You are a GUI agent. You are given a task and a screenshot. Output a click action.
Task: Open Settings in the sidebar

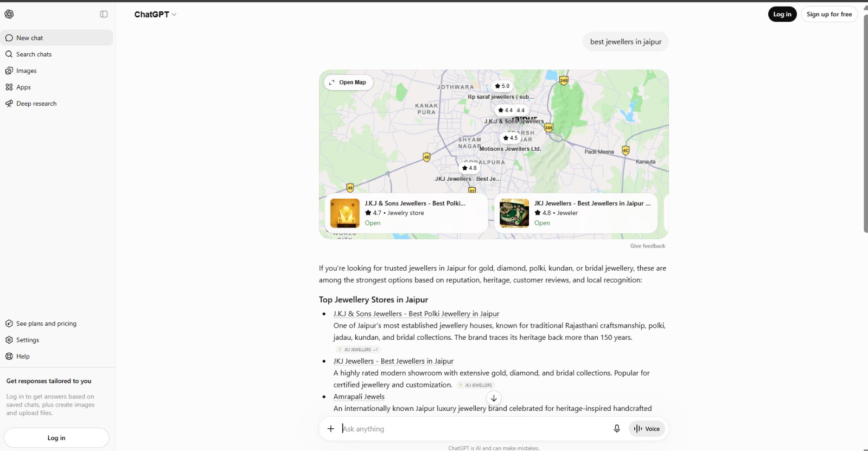point(58,340)
